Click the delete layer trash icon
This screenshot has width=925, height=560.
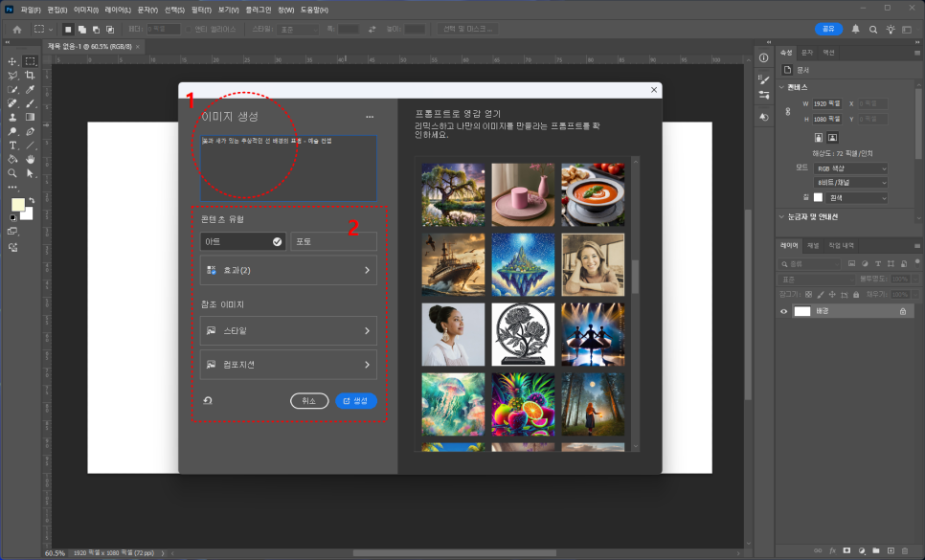[905, 550]
